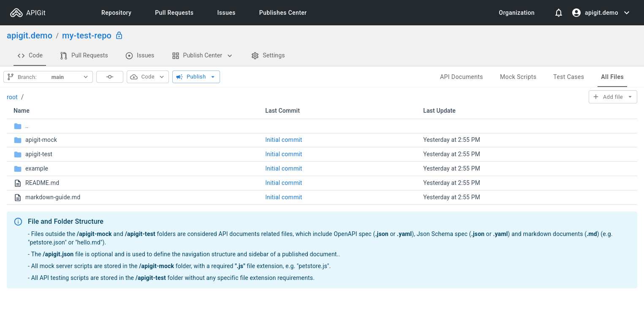644x312 pixels.
Task: Open Initial commit link for apigit-test
Action: pos(284,154)
